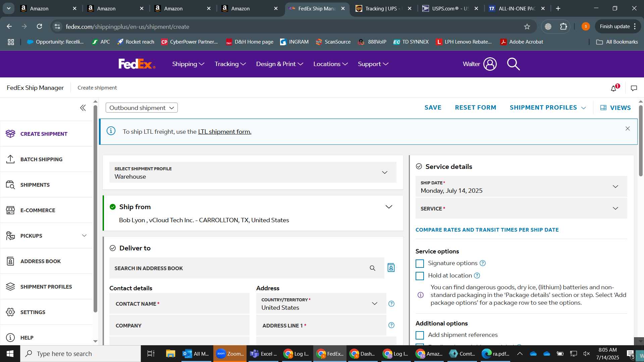Dismiss the LTL freight info banner
Viewport: 644px width, 362px height.
628,129
